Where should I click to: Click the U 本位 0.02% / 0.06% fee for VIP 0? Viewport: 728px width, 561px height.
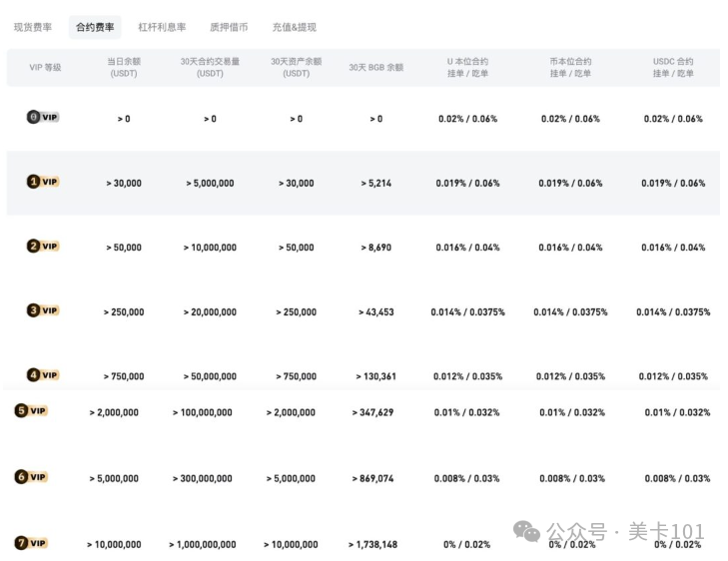tap(467, 119)
